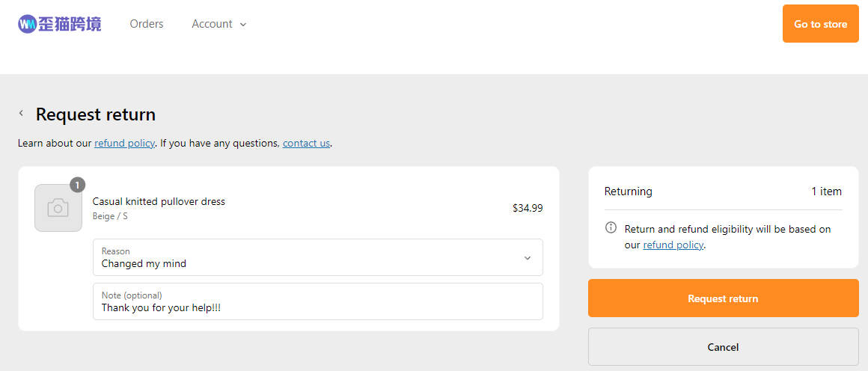Click the Cancel button
The image size is (868, 371).
[723, 347]
